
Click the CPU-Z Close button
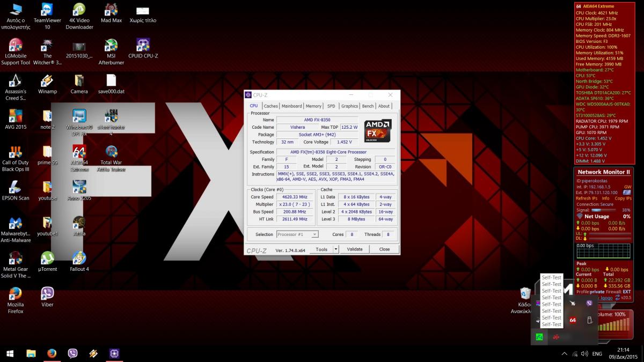coord(385,249)
